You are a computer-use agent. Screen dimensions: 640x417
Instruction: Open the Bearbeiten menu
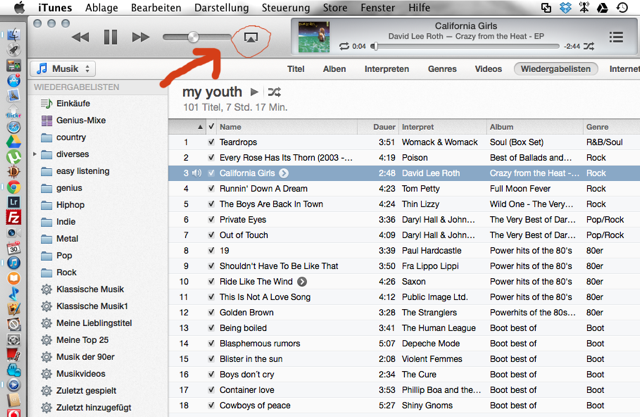156,7
